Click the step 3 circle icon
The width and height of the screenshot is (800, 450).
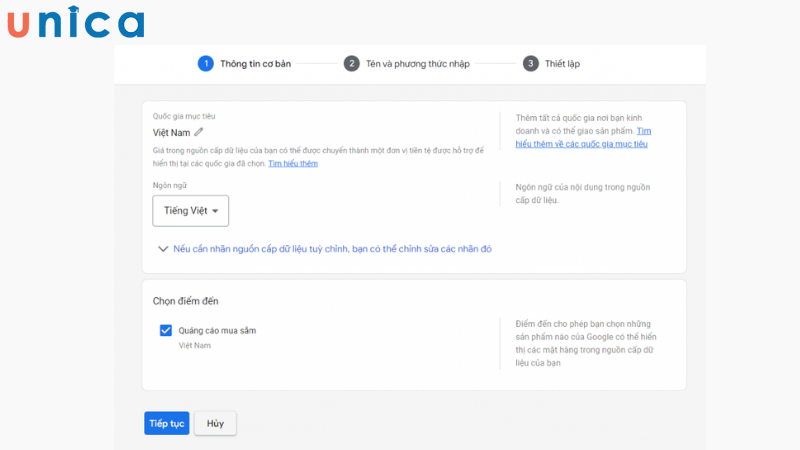[530, 63]
